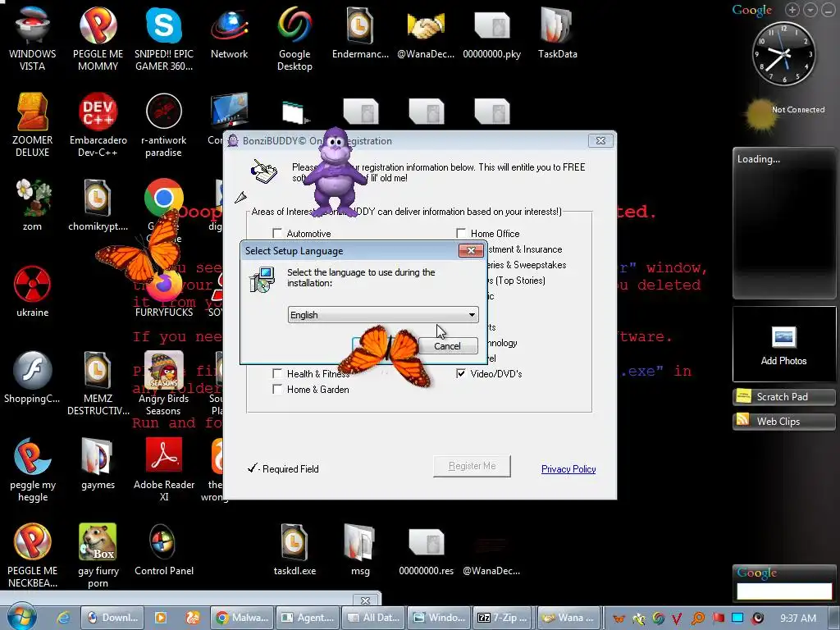Uncheck the Video/DVD's checkbox
The height and width of the screenshot is (630, 840).
point(461,373)
